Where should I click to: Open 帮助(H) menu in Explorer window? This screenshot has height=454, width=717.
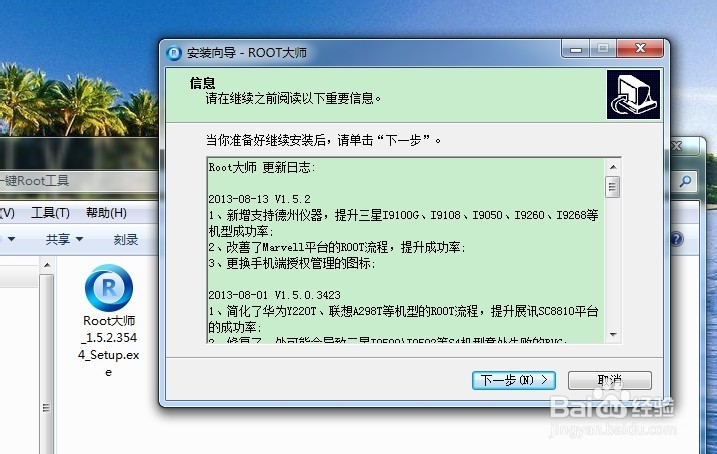click(106, 213)
